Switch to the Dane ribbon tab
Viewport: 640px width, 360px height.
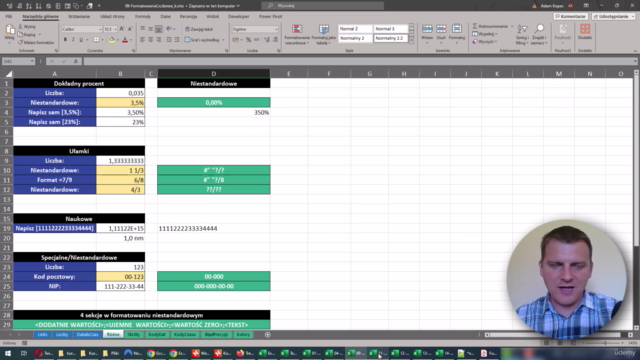pos(165,17)
